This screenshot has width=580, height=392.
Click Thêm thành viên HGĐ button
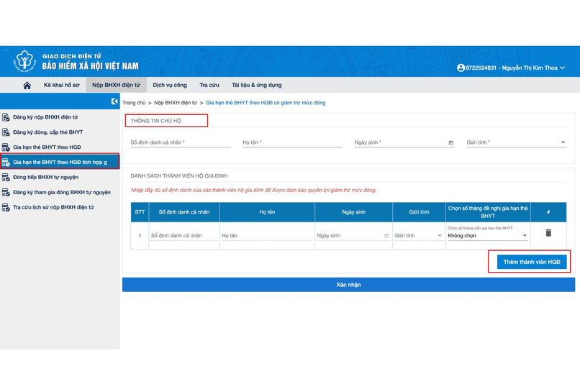(532, 262)
